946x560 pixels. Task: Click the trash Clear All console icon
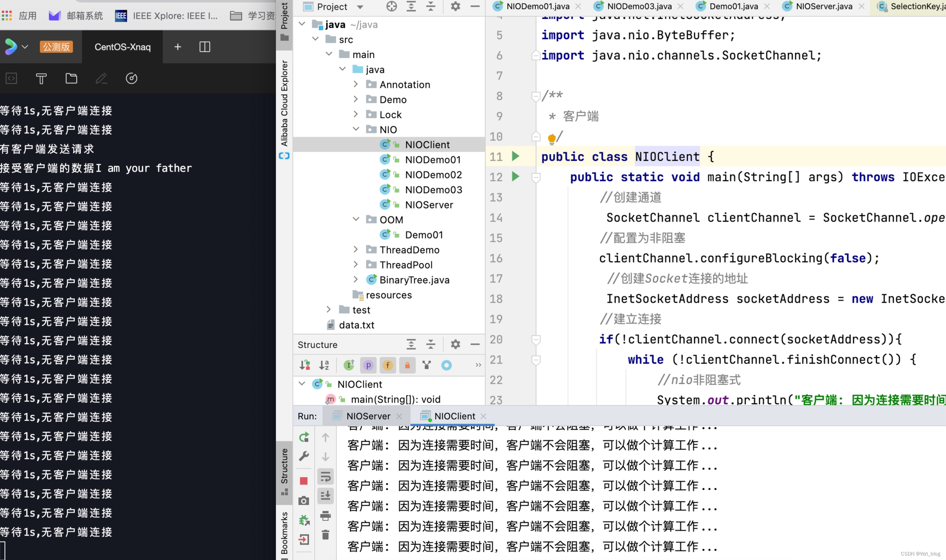tap(325, 535)
